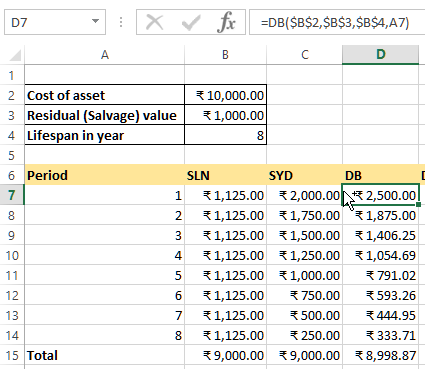Click the 'Cost of asset' cell
This screenshot has height=369, width=425.
[x=104, y=95]
